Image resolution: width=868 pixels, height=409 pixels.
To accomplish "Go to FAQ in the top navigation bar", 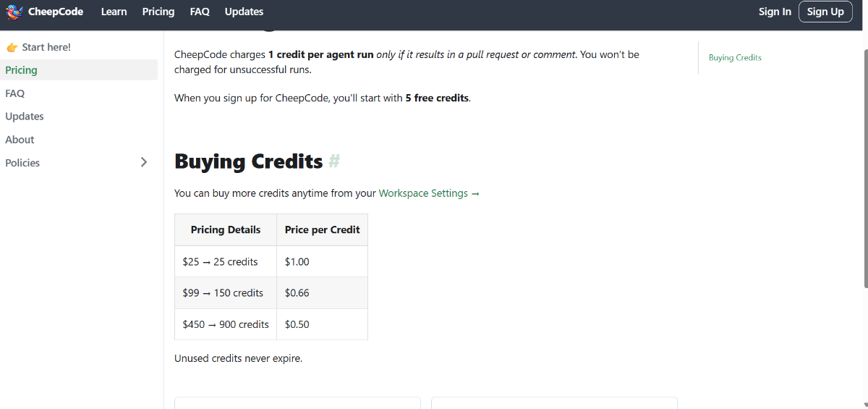I will point(200,12).
